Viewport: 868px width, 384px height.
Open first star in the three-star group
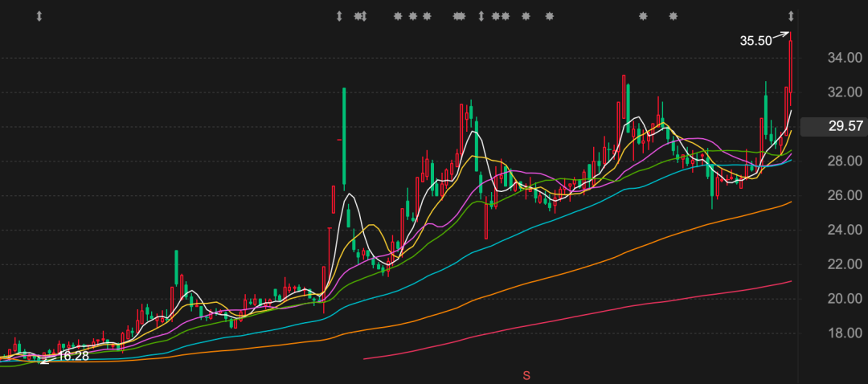[x=397, y=16]
